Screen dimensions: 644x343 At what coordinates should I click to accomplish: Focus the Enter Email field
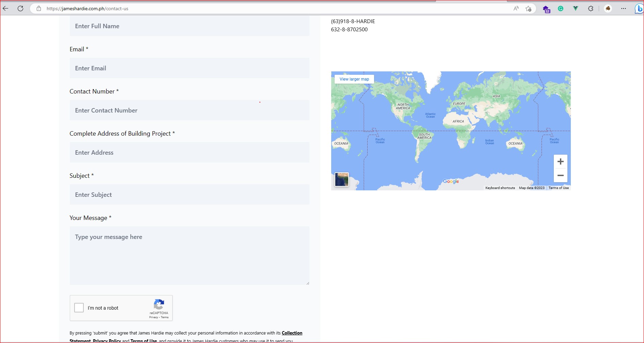189,68
